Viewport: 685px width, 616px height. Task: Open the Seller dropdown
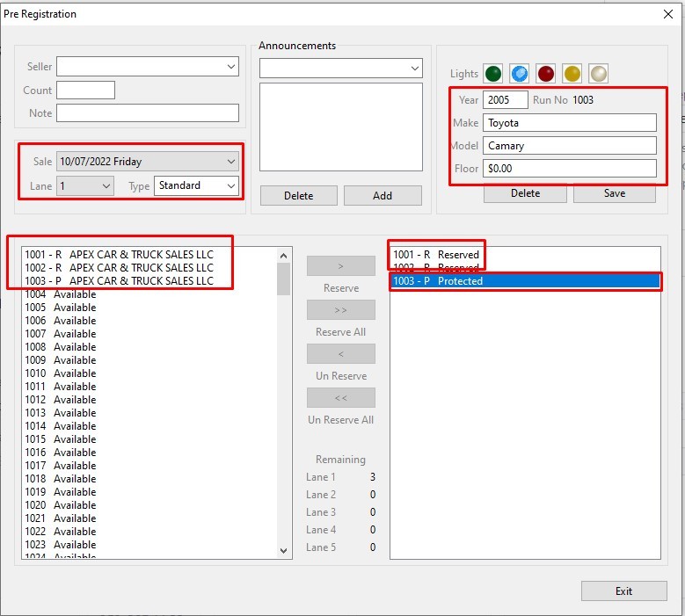click(148, 67)
